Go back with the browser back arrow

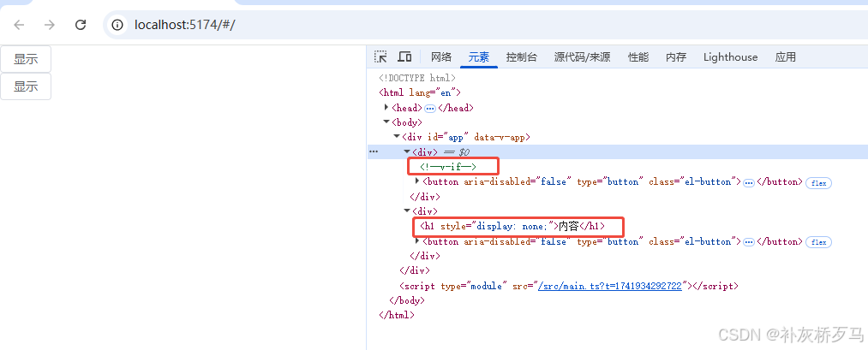coord(20,24)
